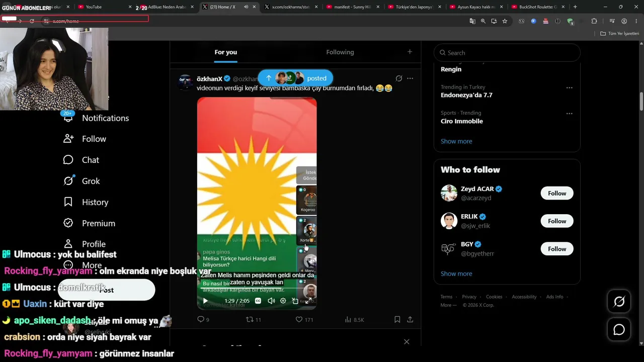
Task: Open the three-dot menu on özkhanX post
Action: (x=410, y=78)
